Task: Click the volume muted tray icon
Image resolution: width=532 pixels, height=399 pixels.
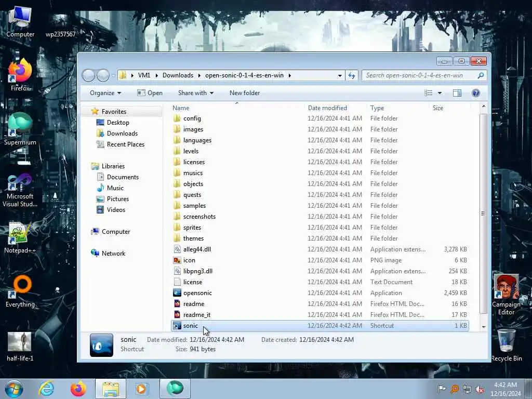Action: pos(480,389)
